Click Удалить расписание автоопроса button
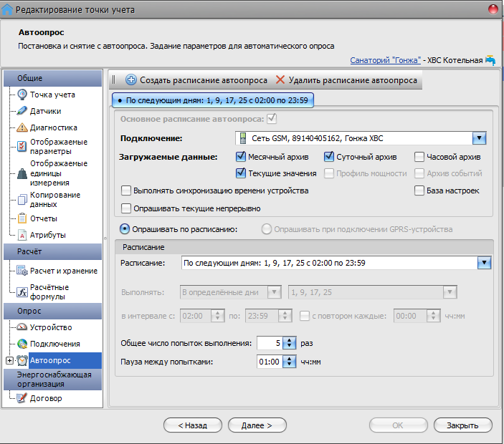This screenshot has height=444, width=504. pos(346,80)
